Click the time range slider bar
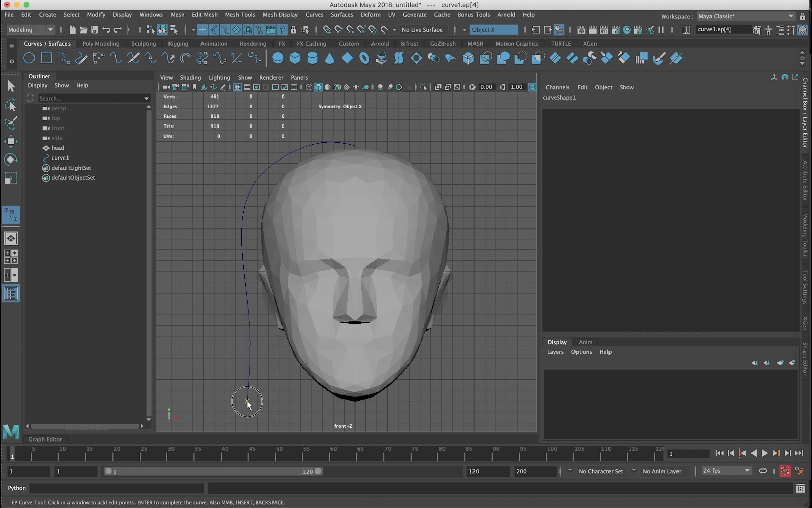The image size is (812, 508). click(x=213, y=471)
